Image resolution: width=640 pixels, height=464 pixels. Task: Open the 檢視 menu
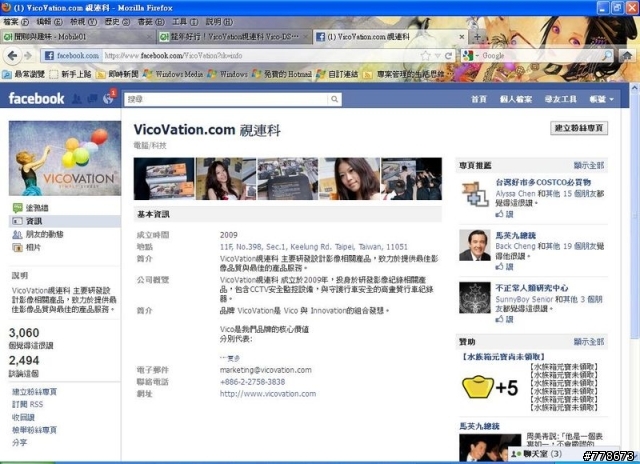tap(83, 22)
